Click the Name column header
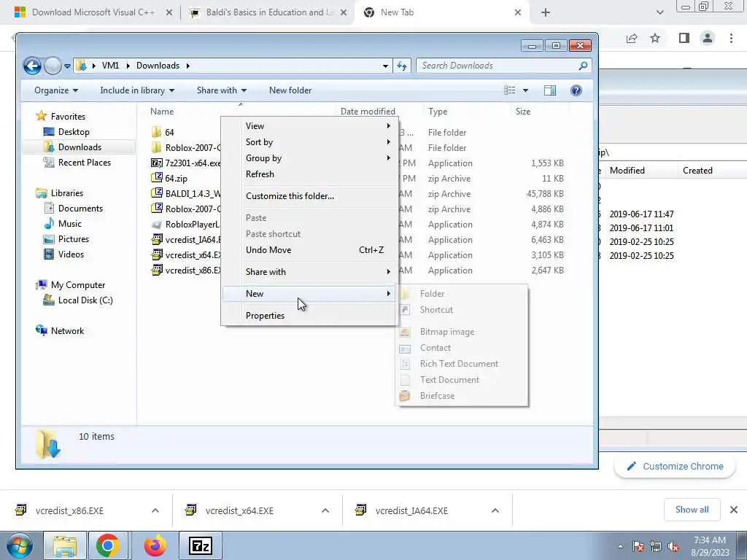 (162, 112)
